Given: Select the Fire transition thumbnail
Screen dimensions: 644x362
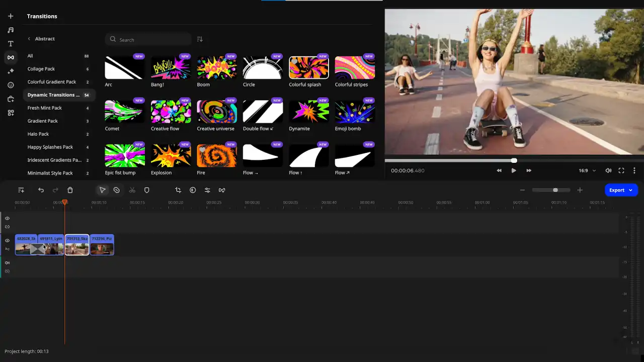Looking at the screenshot, I should 217,156.
